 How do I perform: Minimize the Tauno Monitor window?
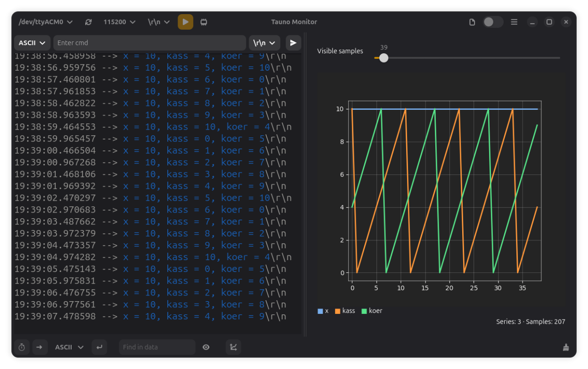tap(532, 22)
